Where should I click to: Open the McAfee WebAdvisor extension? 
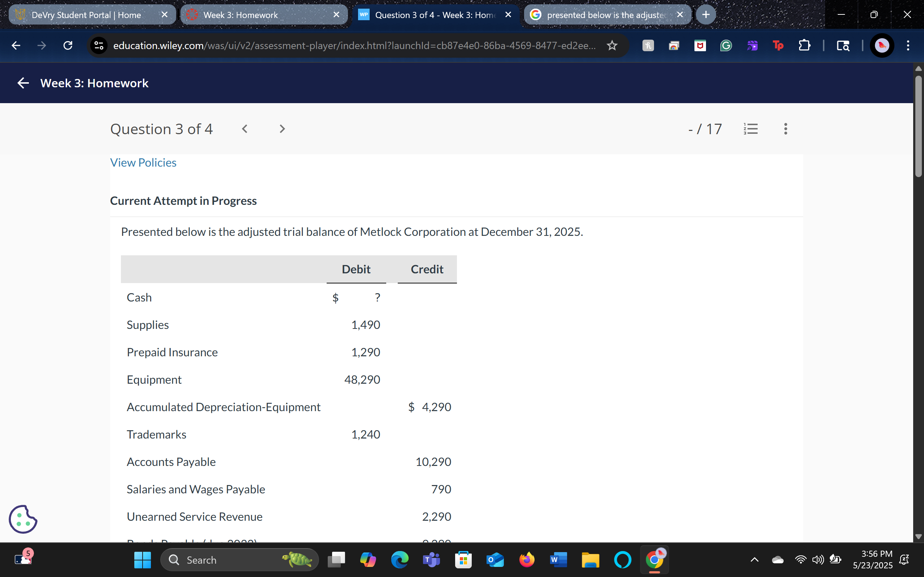point(700,45)
